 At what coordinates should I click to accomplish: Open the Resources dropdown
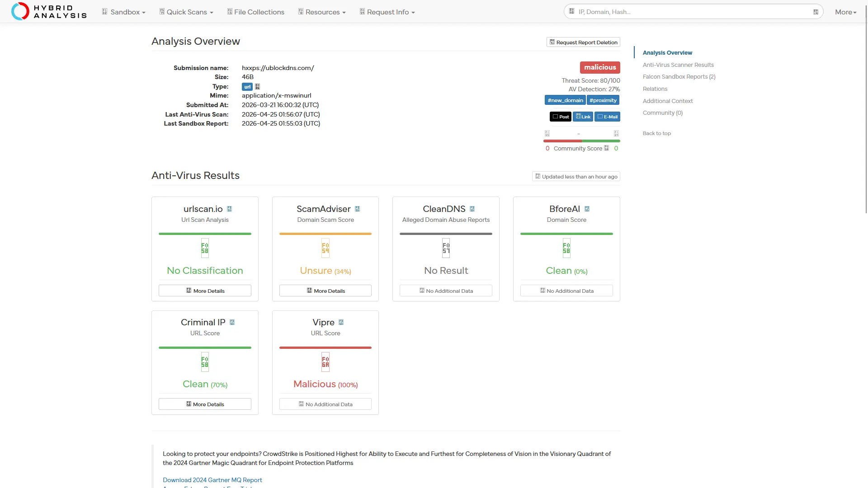(322, 12)
